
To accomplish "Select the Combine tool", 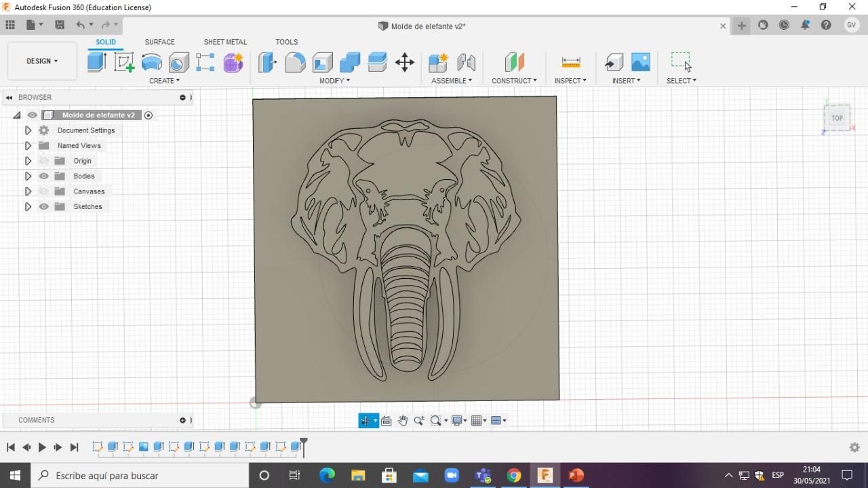I will pos(350,62).
